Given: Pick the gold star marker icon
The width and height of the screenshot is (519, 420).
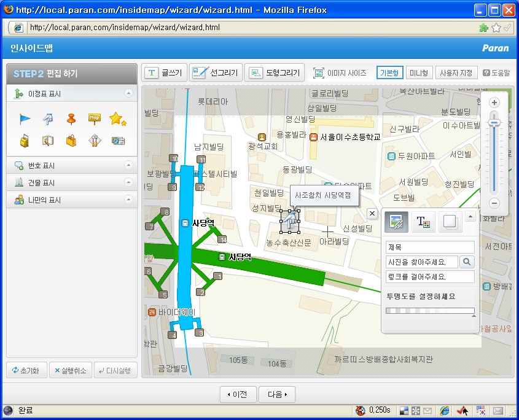Looking at the screenshot, I should [x=117, y=119].
